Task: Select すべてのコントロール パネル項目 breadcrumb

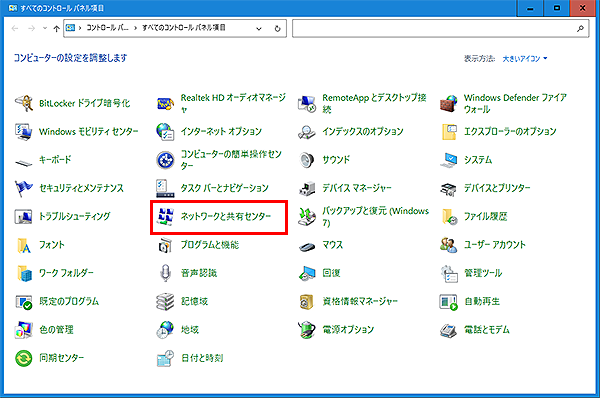Action: coord(183,28)
